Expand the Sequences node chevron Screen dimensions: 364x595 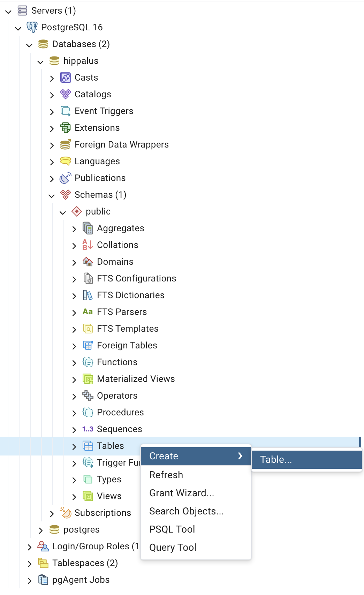pos(74,430)
